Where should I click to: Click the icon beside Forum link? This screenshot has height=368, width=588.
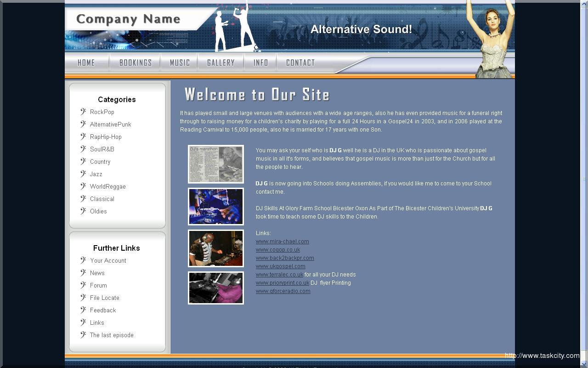[x=83, y=285]
